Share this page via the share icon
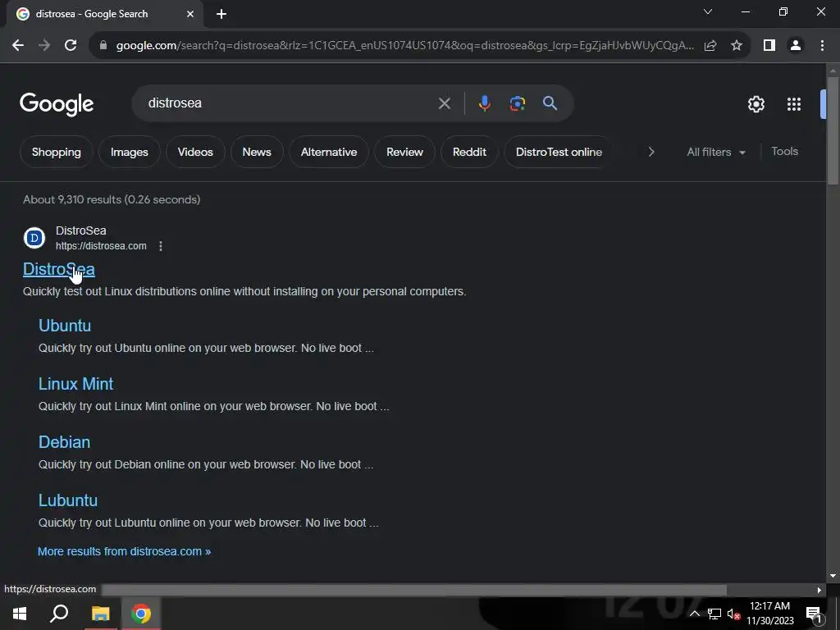This screenshot has height=630, width=840. point(710,46)
